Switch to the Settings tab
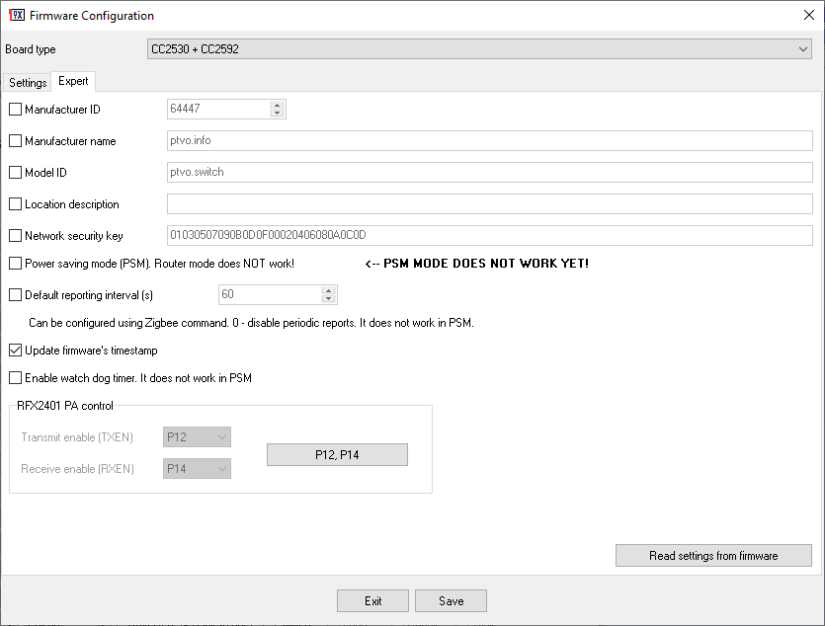Viewport: 825px width, 626px height. click(26, 83)
